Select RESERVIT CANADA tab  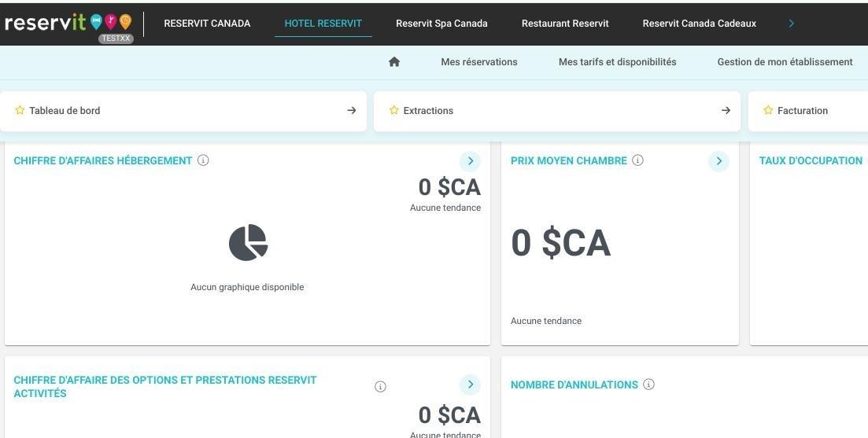click(207, 24)
